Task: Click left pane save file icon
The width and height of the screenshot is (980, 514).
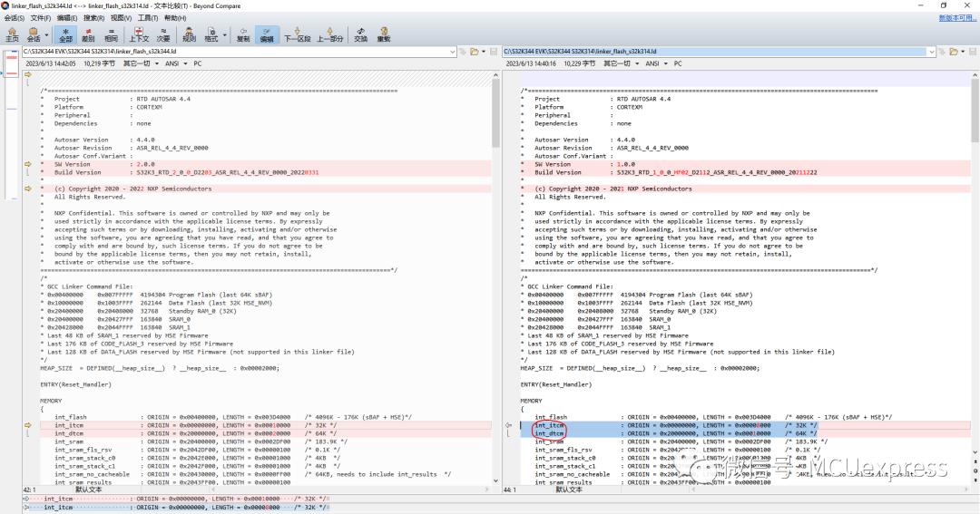Action: click(x=493, y=51)
